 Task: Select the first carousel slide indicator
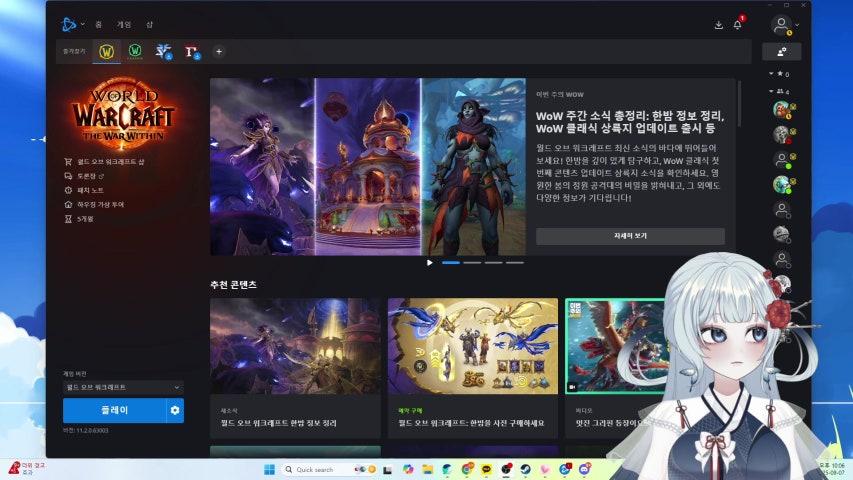click(x=451, y=262)
